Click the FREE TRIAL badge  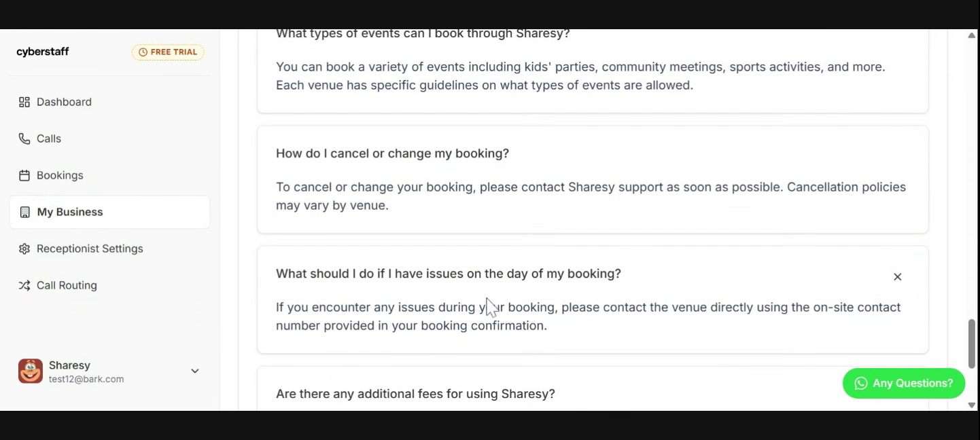tap(168, 52)
